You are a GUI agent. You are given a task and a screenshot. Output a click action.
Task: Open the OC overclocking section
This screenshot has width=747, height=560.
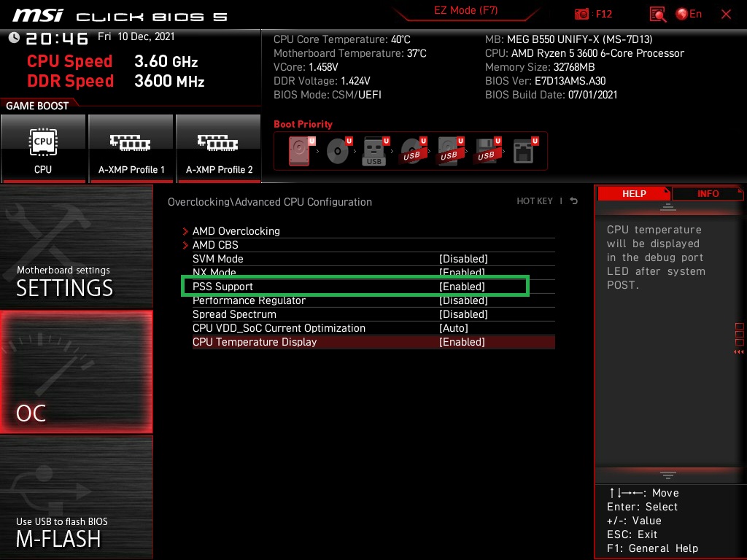(x=76, y=372)
